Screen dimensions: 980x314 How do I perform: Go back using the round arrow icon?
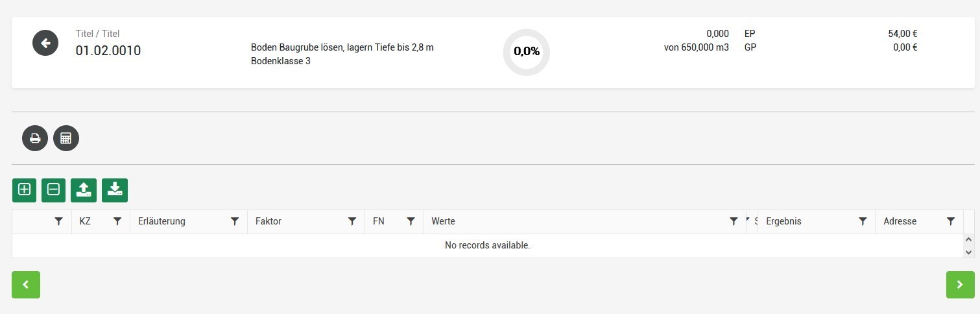(x=45, y=43)
